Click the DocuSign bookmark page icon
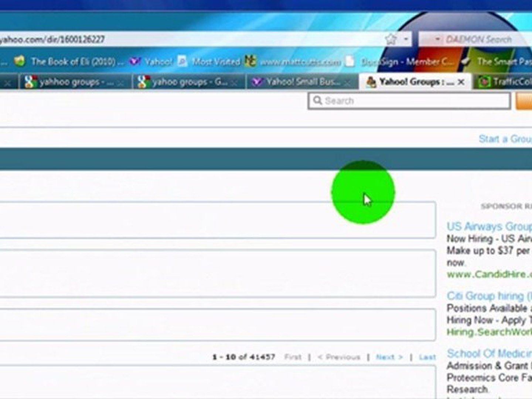 pos(350,61)
